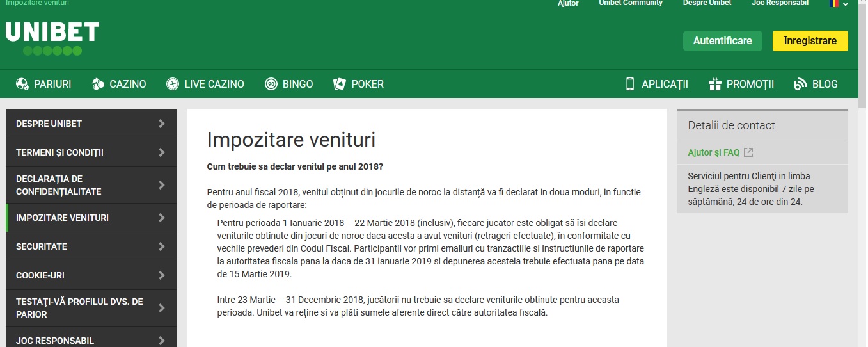The width and height of the screenshot is (868, 347).
Task: Select Termeni și Condiții in sidebar
Action: click(x=91, y=152)
